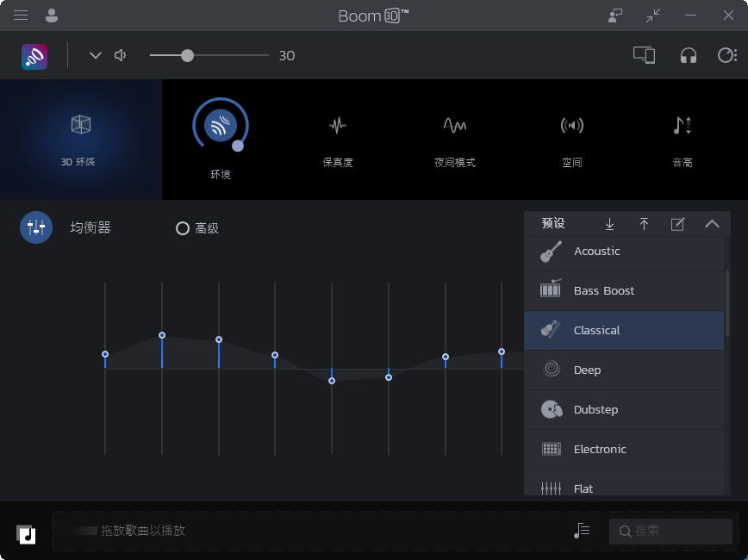Click the third equalizer band handle
The height and width of the screenshot is (560, 748).
[219, 339]
